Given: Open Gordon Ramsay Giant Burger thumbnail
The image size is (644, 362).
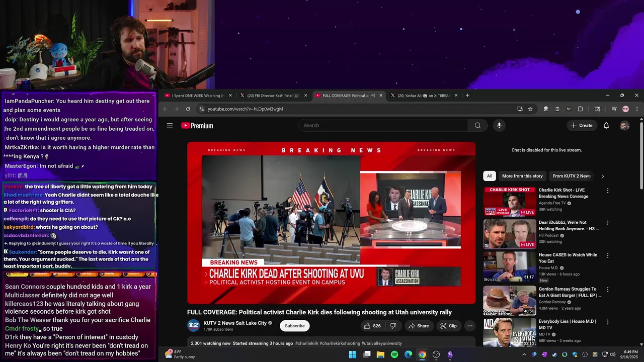Looking at the screenshot, I should [x=510, y=300].
